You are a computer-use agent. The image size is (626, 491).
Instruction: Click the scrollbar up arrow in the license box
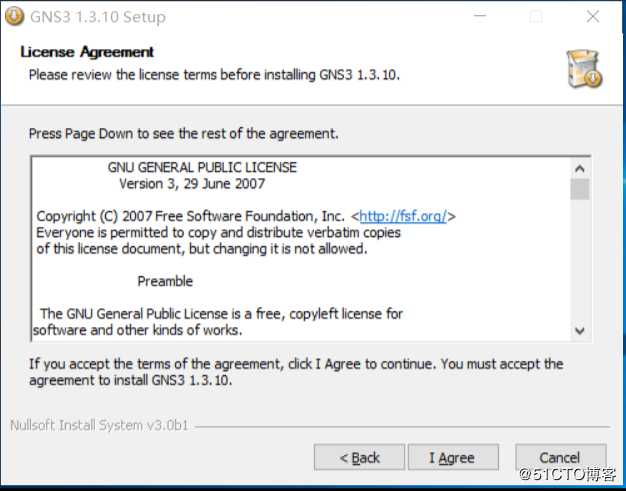(580, 168)
